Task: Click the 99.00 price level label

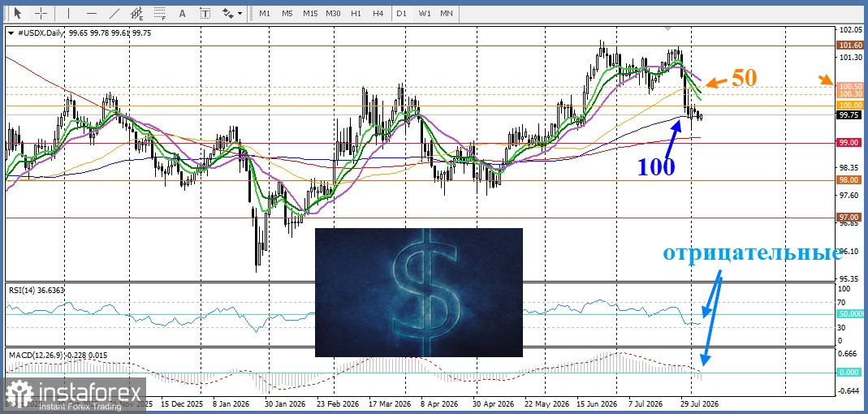Action: pos(850,143)
